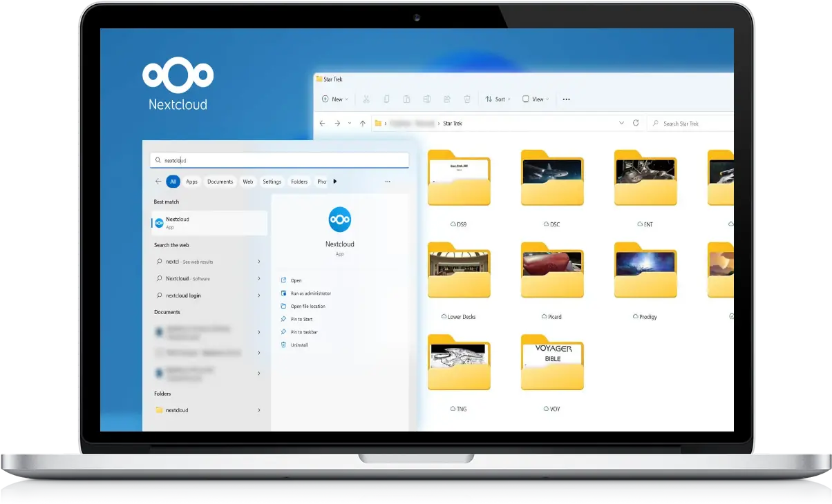Click the Rename icon in Explorer toolbar
832x504 pixels.
point(427,99)
